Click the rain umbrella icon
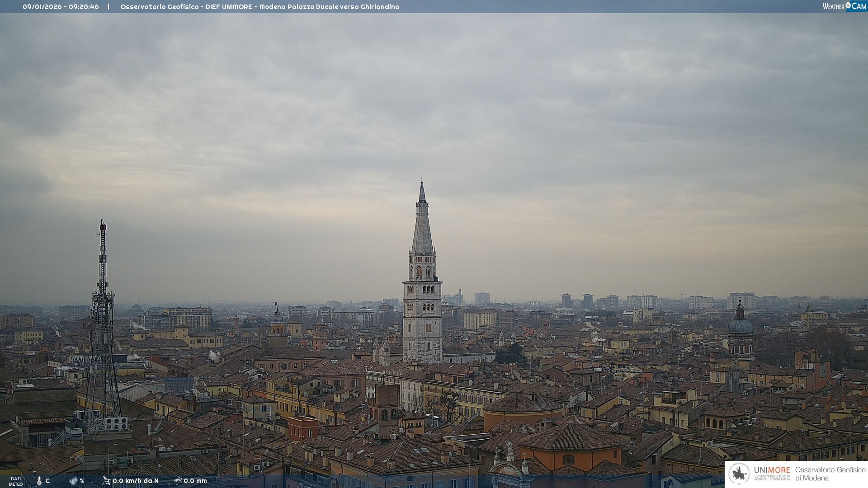 178,481
